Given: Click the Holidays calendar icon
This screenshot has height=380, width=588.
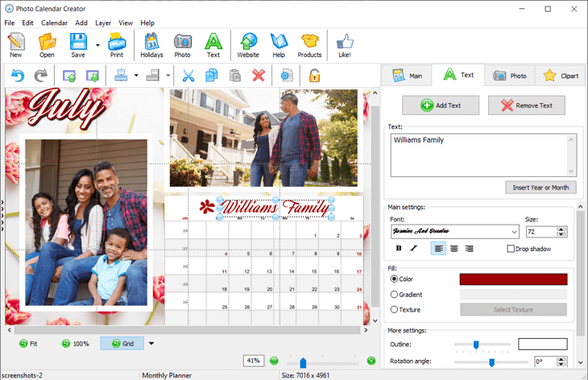Looking at the screenshot, I should [151, 44].
